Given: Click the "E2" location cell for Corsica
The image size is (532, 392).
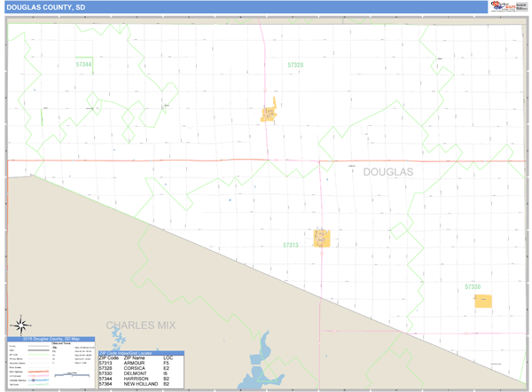Looking at the screenshot, I should coord(166,368).
